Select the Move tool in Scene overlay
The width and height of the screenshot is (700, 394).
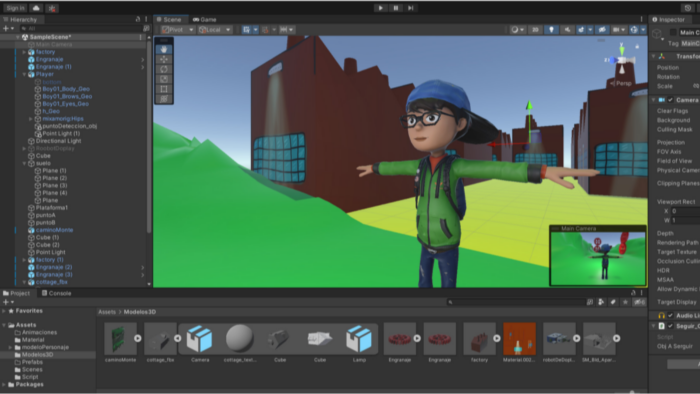[x=164, y=59]
